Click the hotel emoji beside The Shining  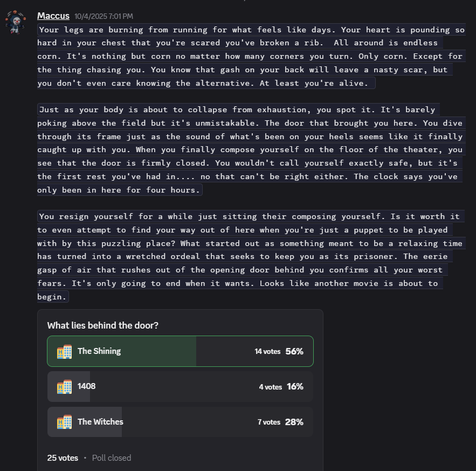click(x=64, y=351)
